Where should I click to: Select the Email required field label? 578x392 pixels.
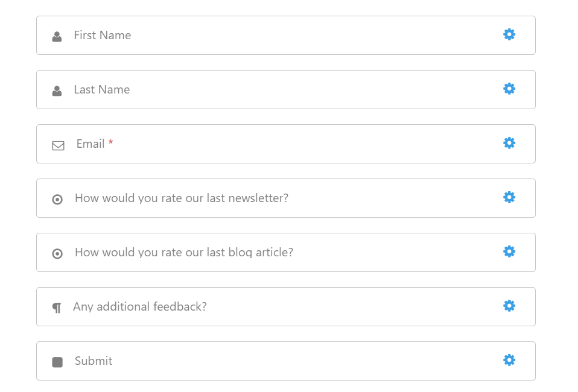95,144
